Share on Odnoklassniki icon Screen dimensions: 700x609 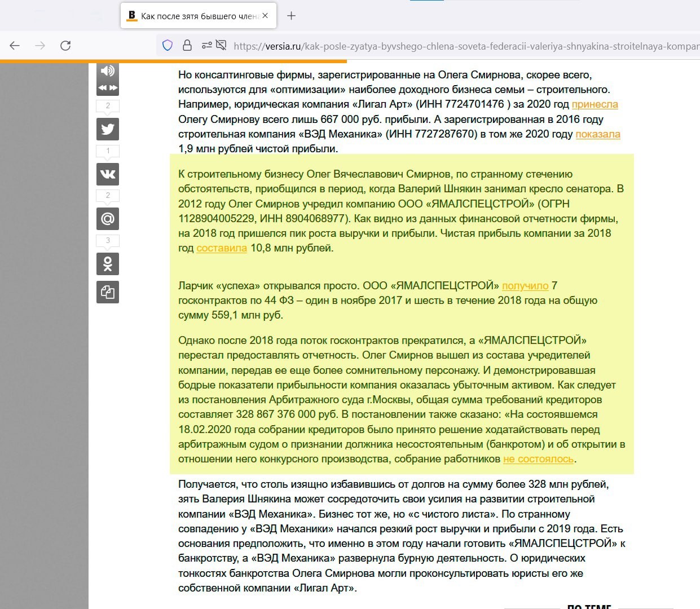[x=107, y=264]
